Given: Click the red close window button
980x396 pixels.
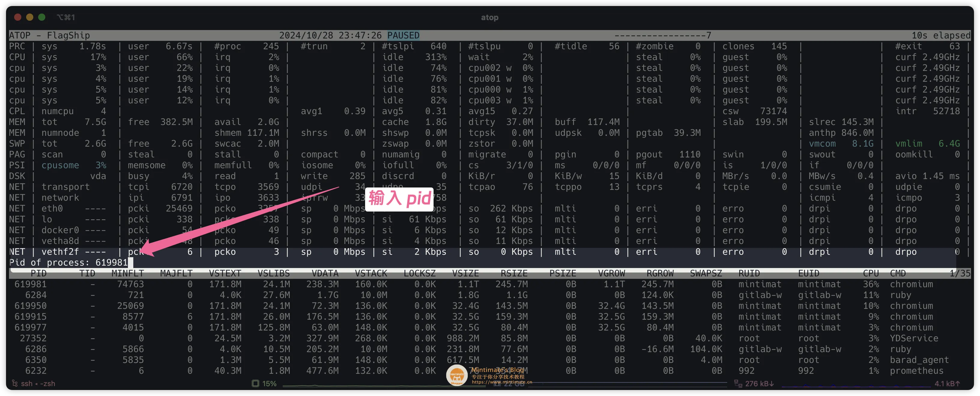Looking at the screenshot, I should 17,17.
